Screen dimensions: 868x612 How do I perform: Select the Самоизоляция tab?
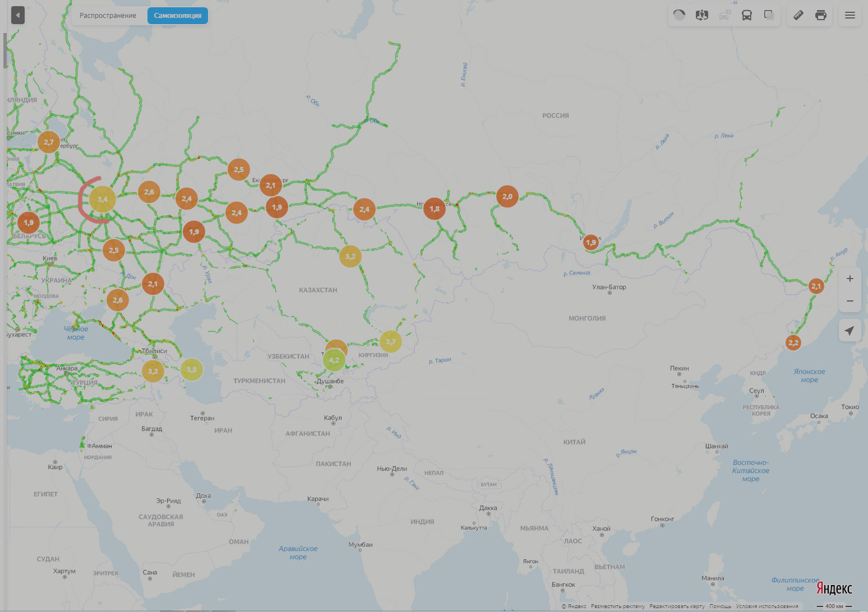click(x=178, y=16)
